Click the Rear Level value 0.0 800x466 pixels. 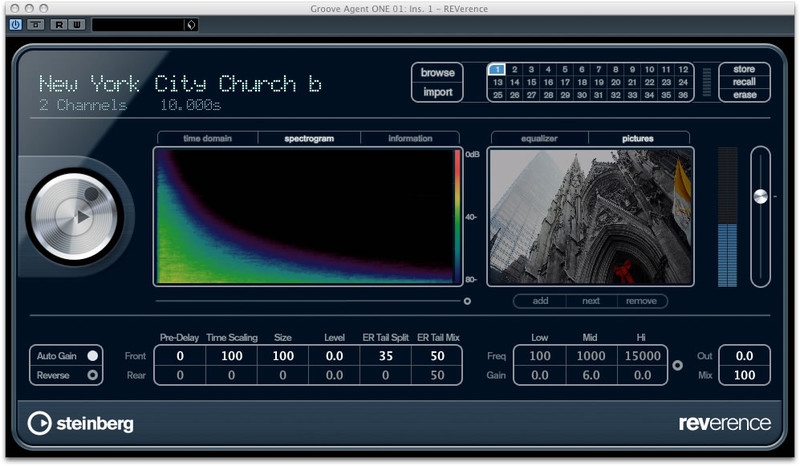coord(334,375)
